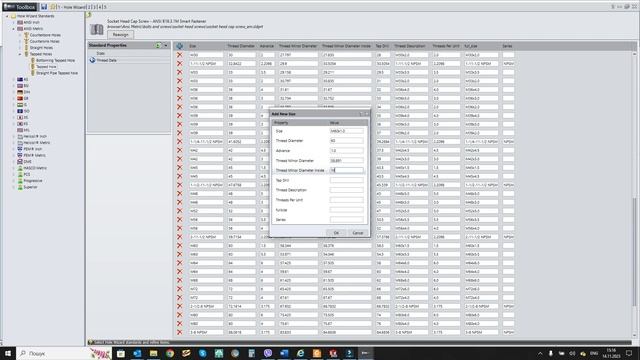Expand the ANSI Inch standard
This screenshot has width=640, height=360.
(13, 22)
